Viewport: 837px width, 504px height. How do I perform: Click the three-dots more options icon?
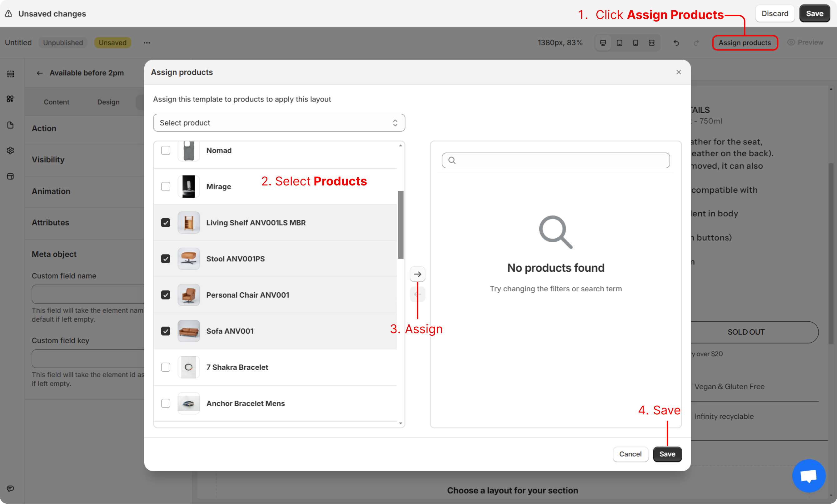tap(147, 43)
